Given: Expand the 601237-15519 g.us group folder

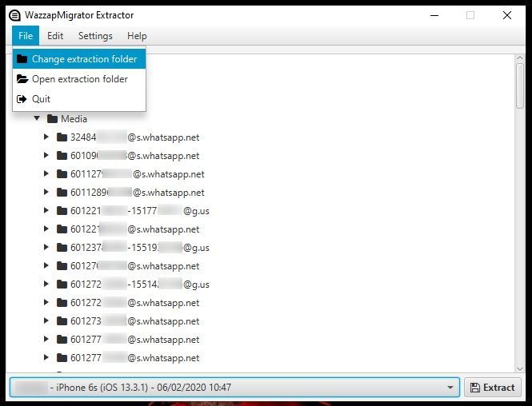Looking at the screenshot, I should [46, 247].
